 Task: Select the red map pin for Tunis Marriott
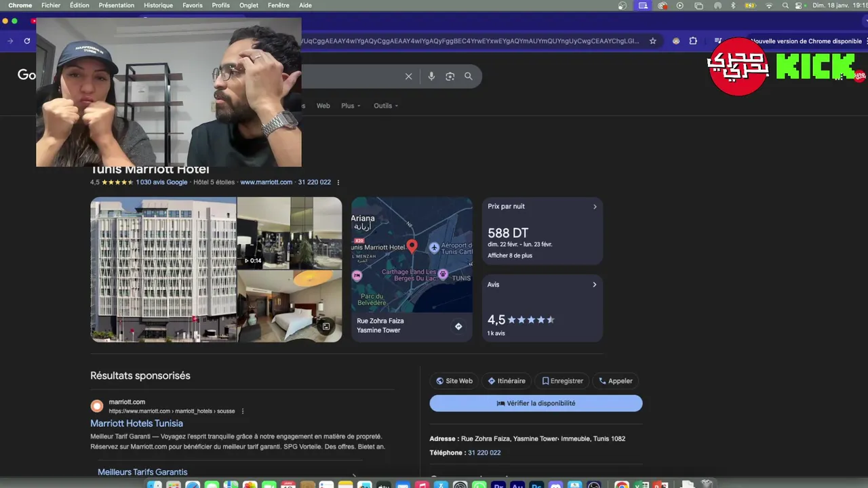coord(412,245)
